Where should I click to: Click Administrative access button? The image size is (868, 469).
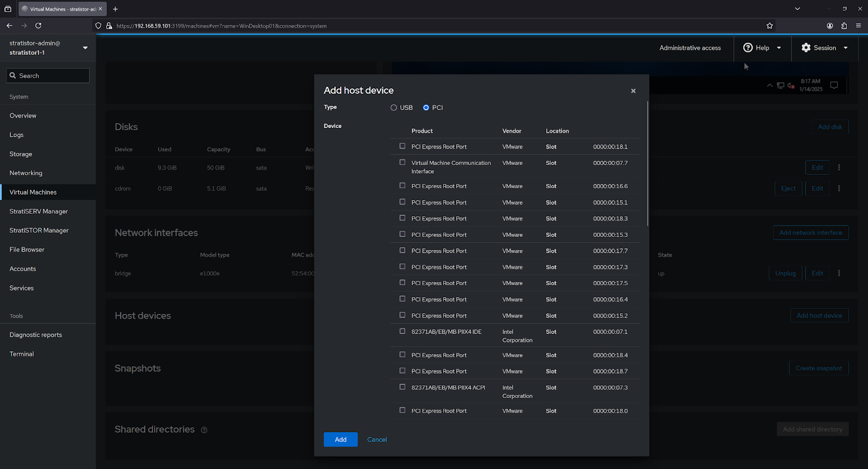690,48
